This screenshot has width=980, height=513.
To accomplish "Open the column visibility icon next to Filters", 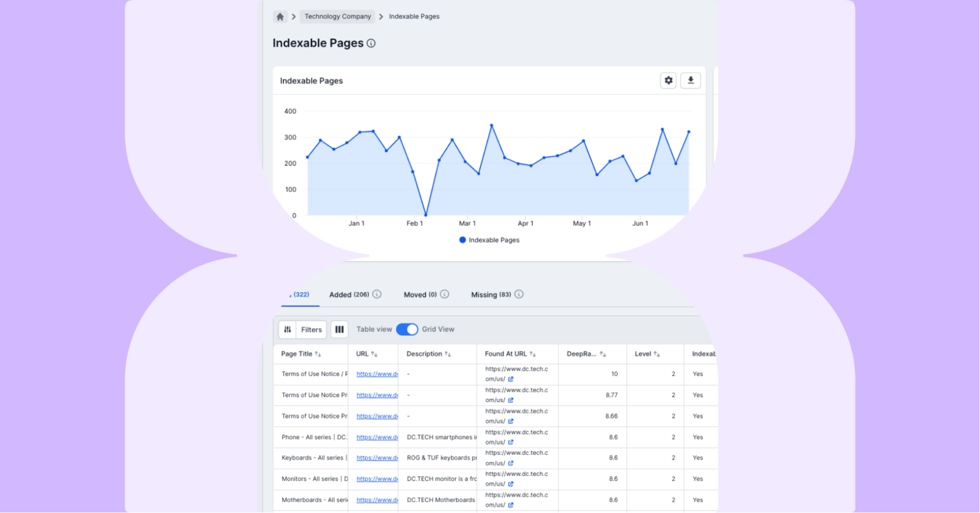I will (339, 329).
